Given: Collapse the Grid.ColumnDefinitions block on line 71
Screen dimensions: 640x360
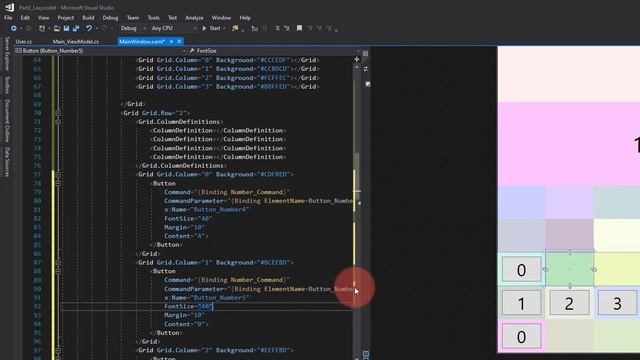Looking at the screenshot, I should 58,122.
